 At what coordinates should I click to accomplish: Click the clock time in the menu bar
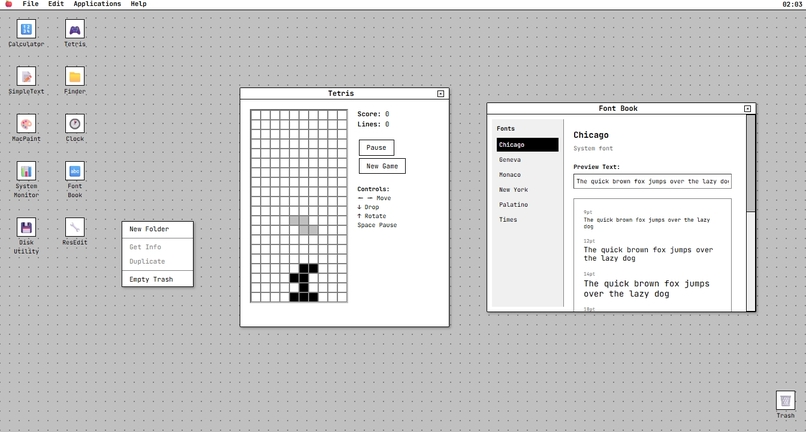tap(792, 4)
